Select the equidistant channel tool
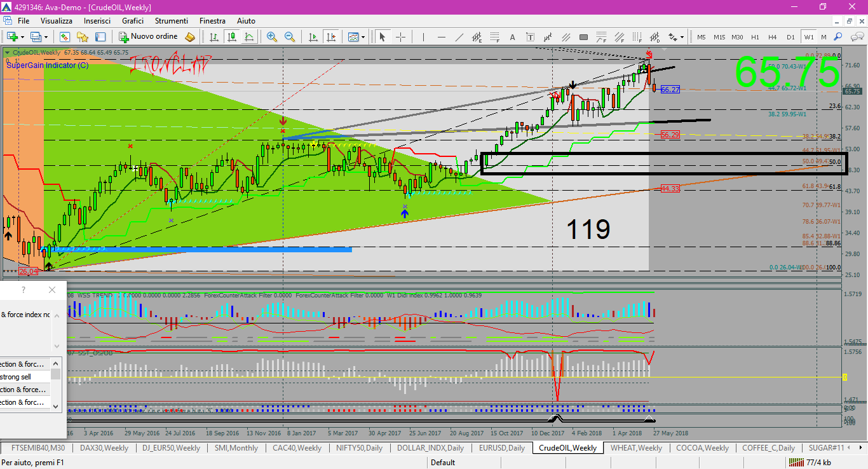Image resolution: width=868 pixels, height=469 pixels. point(477,36)
